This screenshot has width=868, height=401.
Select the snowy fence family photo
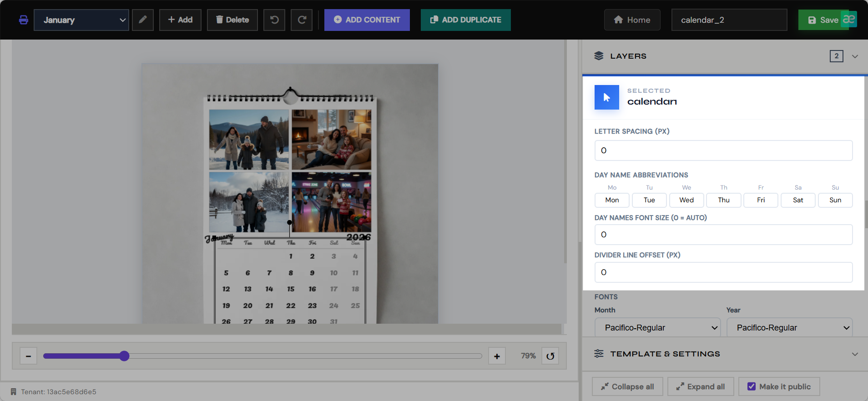249,202
